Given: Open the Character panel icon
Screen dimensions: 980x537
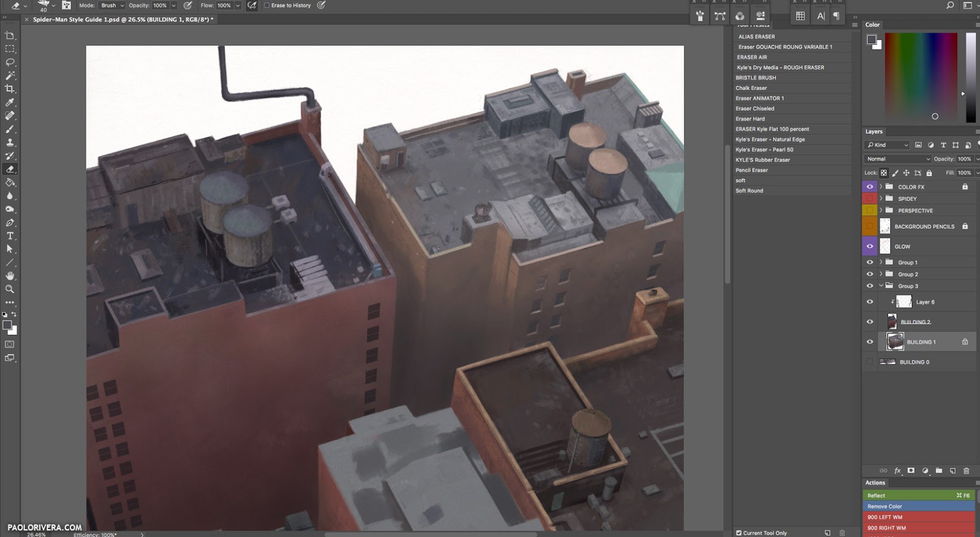Looking at the screenshot, I should coord(821,16).
